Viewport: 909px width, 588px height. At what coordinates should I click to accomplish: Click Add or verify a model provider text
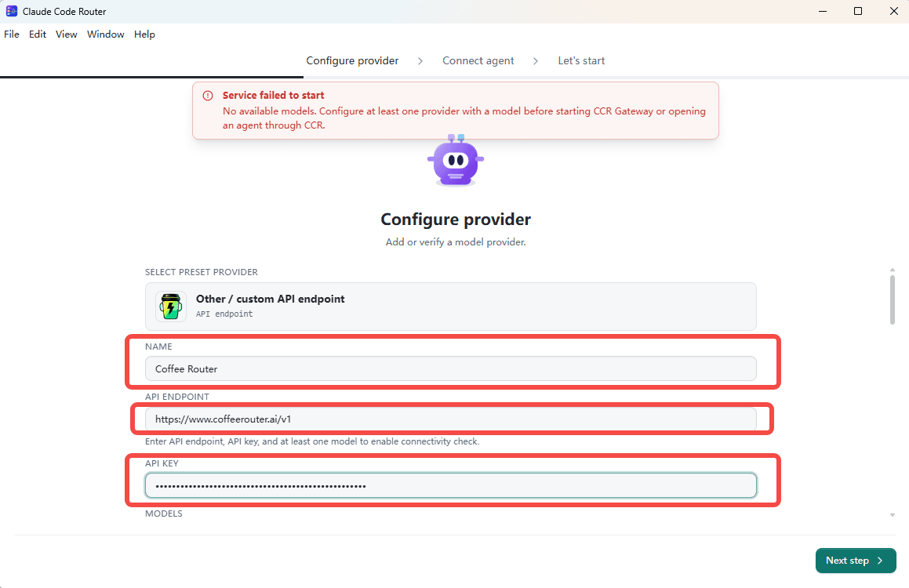click(x=456, y=242)
